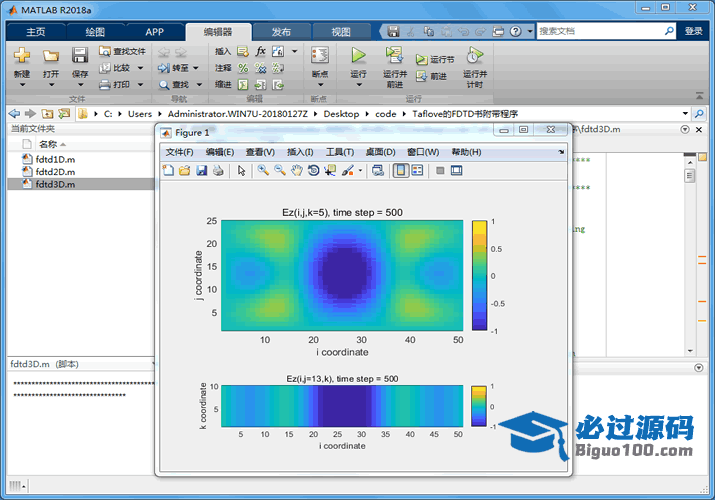This screenshot has height=500, width=715.
Task: Open the Breakpoints dropdown arrow
Action: pyautogui.click(x=320, y=85)
